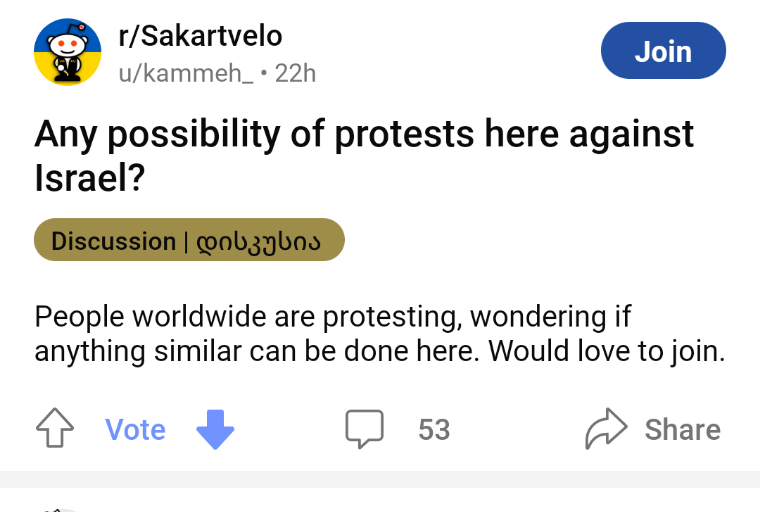The height and width of the screenshot is (512, 760).
Task: Downvote the post with the blue down arrow
Action: coord(215,430)
